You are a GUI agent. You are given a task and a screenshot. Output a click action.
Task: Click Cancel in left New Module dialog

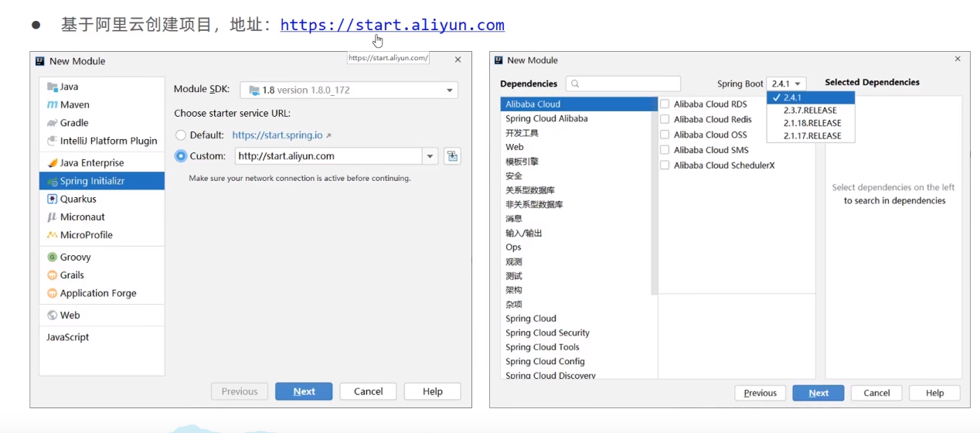click(368, 391)
